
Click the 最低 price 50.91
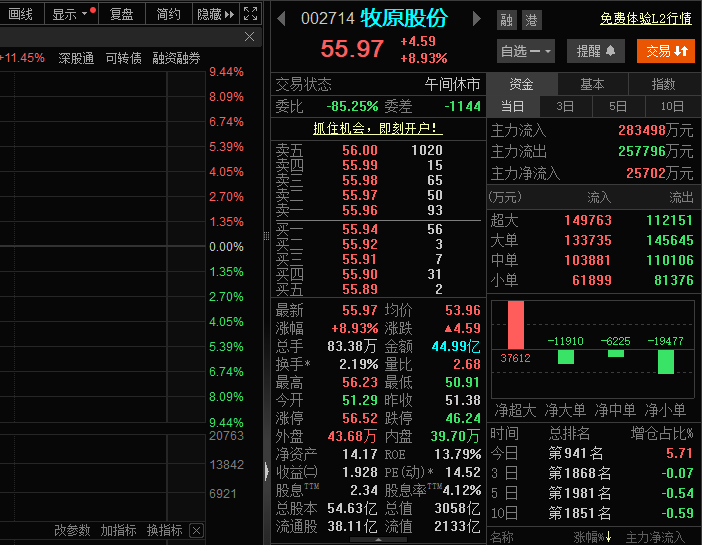[x=463, y=382]
